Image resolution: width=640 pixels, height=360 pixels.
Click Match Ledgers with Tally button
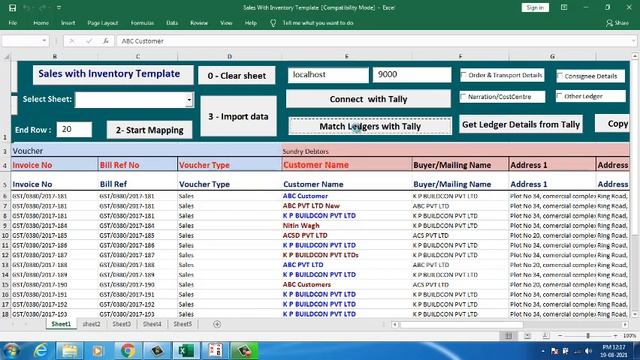pos(370,126)
